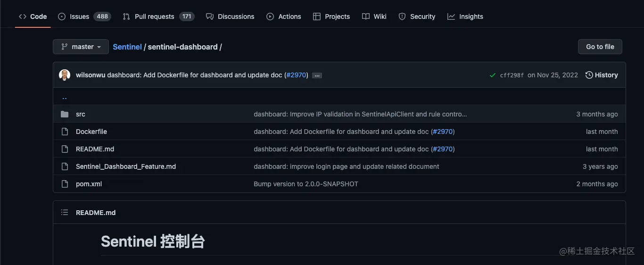Go up to parent directory ..
Viewport: 644px width, 265px height.
pos(65,98)
